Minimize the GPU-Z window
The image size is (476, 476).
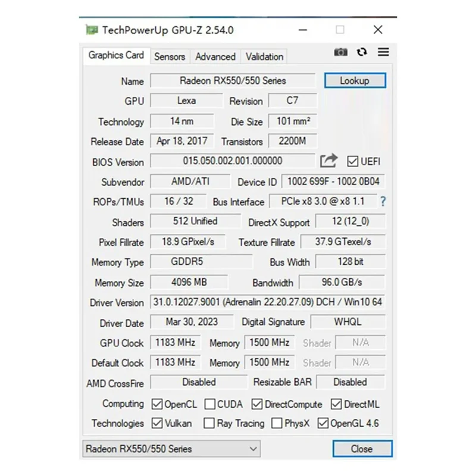tap(303, 30)
